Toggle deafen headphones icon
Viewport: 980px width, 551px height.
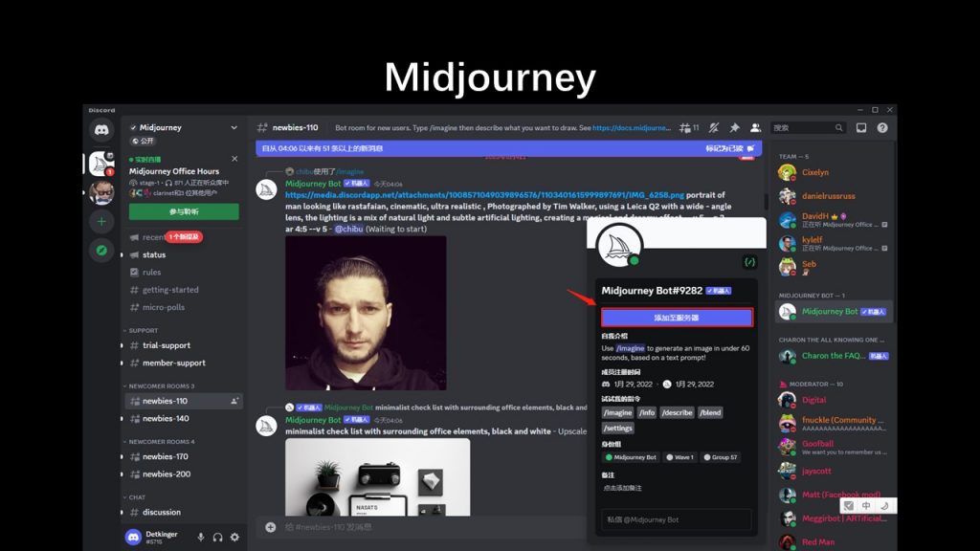(x=217, y=537)
